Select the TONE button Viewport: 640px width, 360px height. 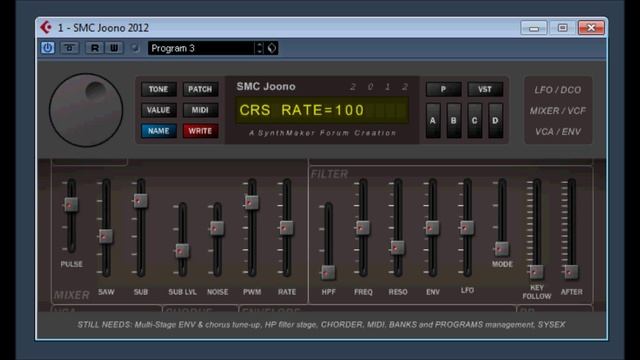click(x=158, y=89)
